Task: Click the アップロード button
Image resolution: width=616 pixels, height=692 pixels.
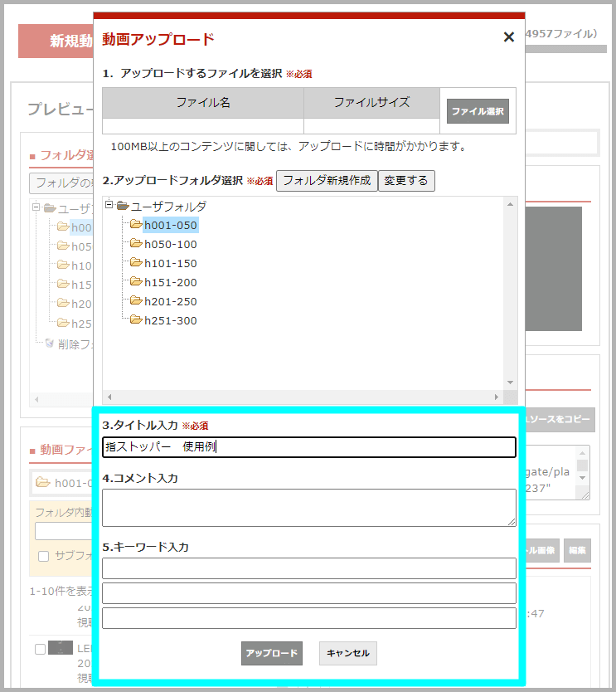Action: (x=272, y=653)
